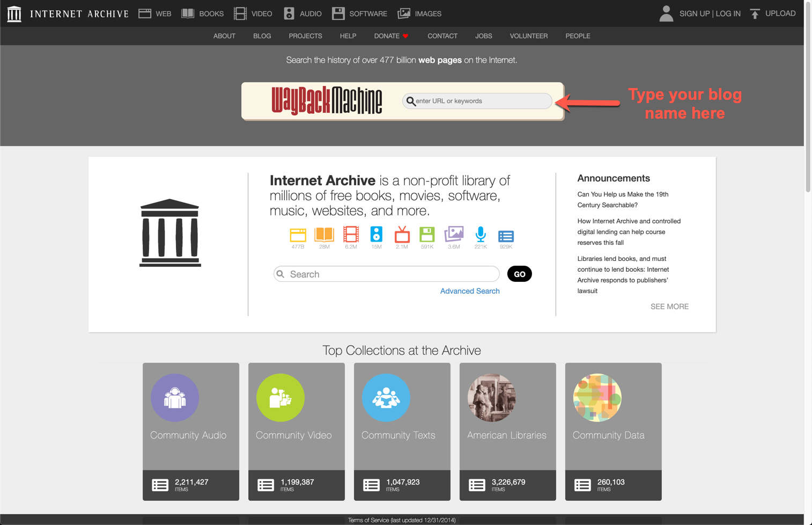The width and height of the screenshot is (812, 525).
Task: Open the Audio section from the top bar
Action: pyautogui.click(x=302, y=13)
